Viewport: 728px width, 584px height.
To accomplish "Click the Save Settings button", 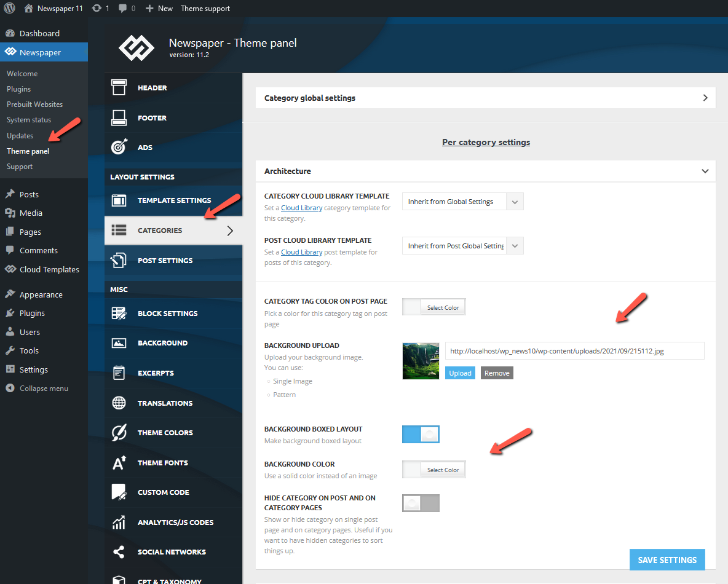I will click(x=667, y=560).
